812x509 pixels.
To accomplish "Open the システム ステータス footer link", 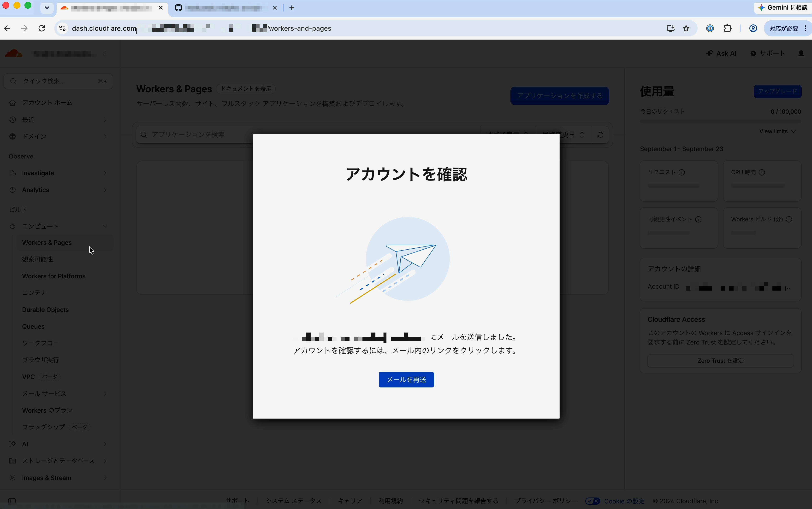I will [294, 501].
